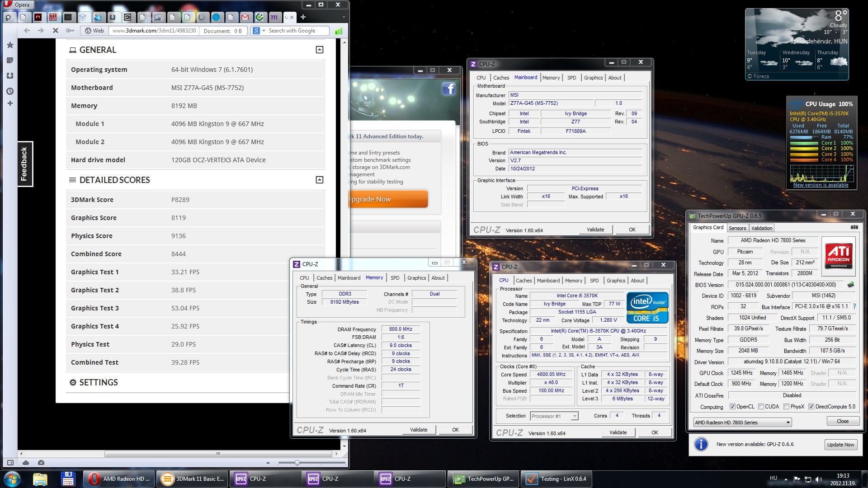Open the SPD tab in the CPU-Z Memory window
Viewport: 868px width, 488px height.
pos(395,278)
